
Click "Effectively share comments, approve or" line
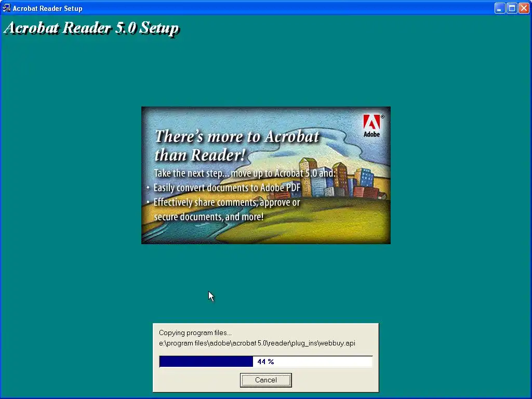click(x=227, y=202)
